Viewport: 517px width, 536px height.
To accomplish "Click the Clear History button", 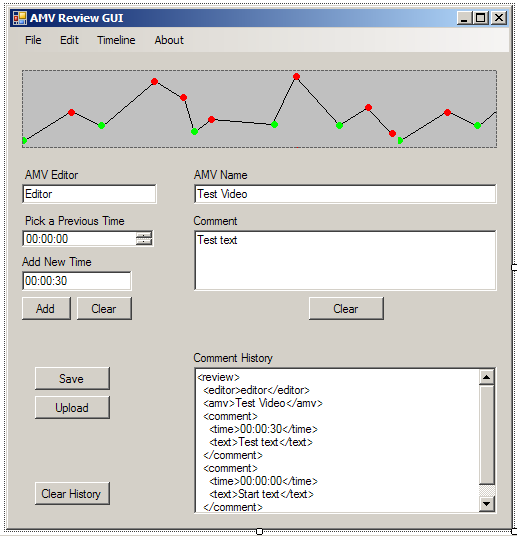I will [72, 494].
